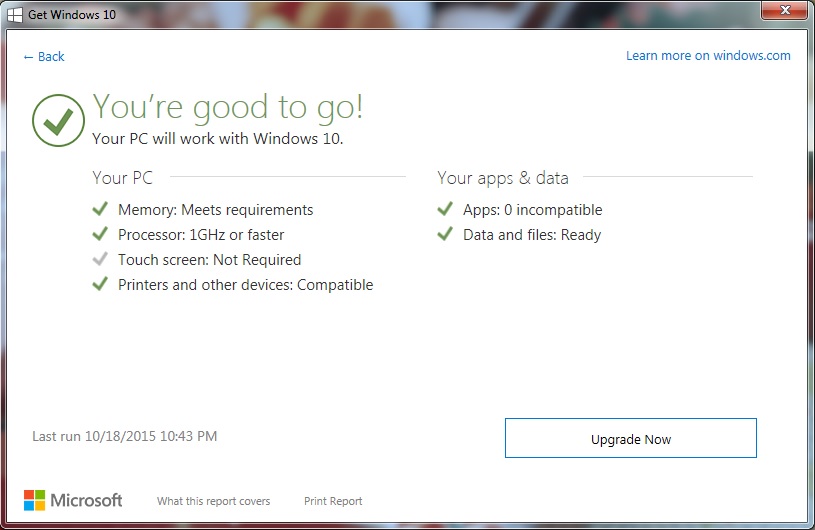Go back using the Back link
The height and width of the screenshot is (530, 815).
(44, 57)
